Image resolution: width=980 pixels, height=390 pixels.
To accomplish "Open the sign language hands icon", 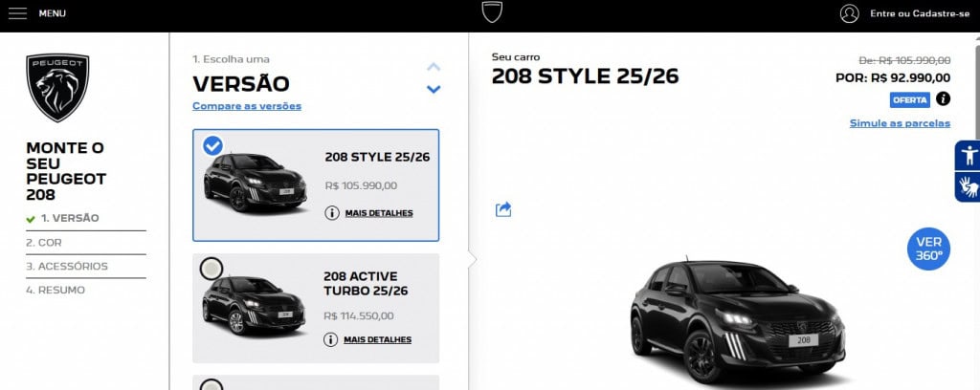I will click(969, 186).
